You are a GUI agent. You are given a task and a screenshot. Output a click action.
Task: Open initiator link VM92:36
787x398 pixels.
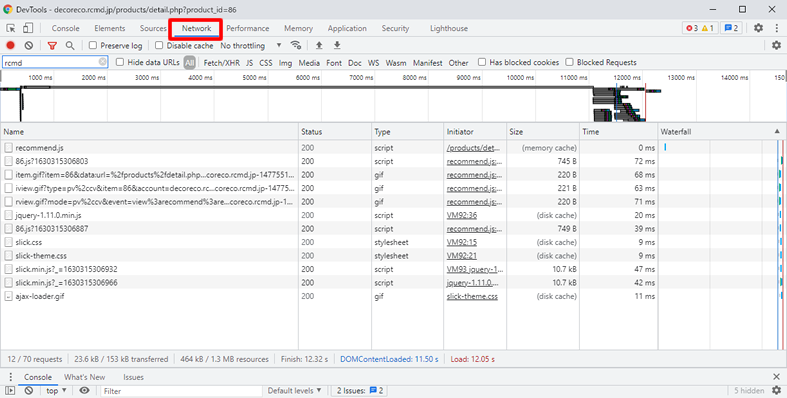(462, 215)
